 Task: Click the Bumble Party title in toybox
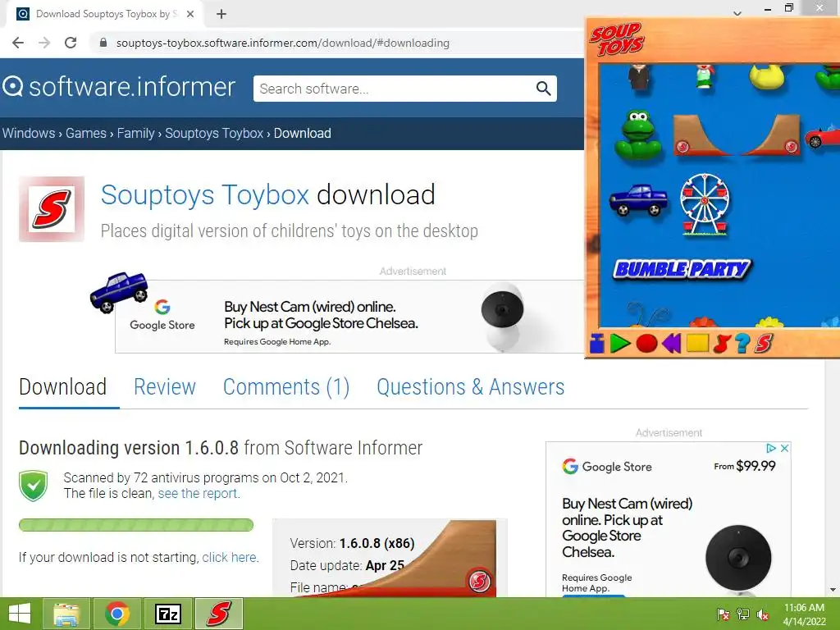[x=682, y=268]
